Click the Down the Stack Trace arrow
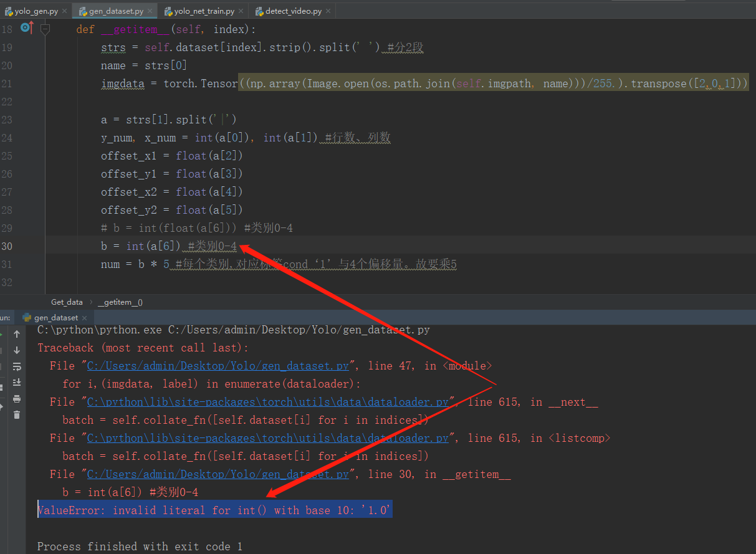The width and height of the screenshot is (756, 554). (17, 351)
